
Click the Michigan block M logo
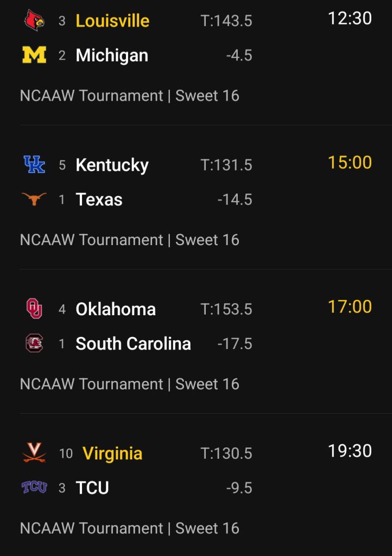(34, 55)
